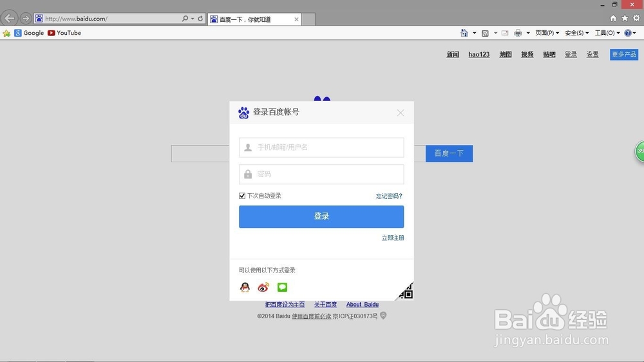Click the RSS feeds icon
The height and width of the screenshot is (362, 644).
click(485, 33)
